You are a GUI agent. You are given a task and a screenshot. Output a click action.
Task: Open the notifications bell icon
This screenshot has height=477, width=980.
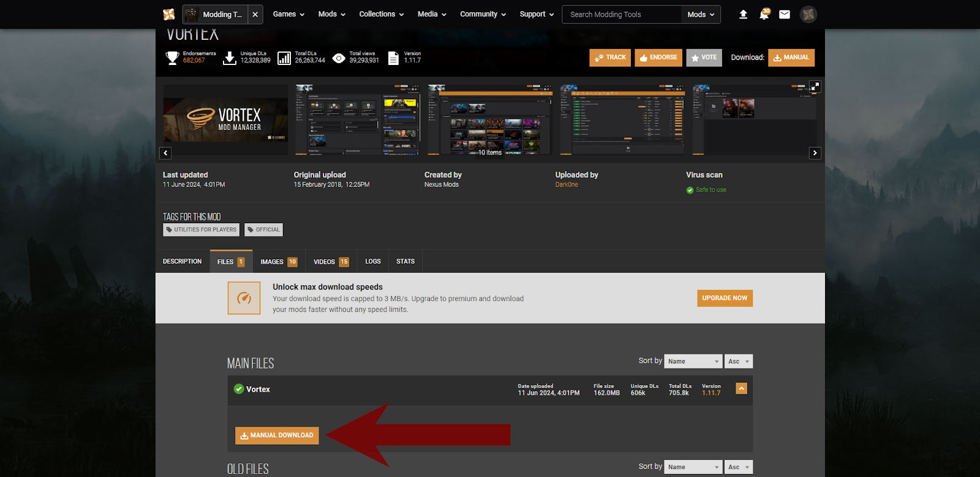click(764, 14)
